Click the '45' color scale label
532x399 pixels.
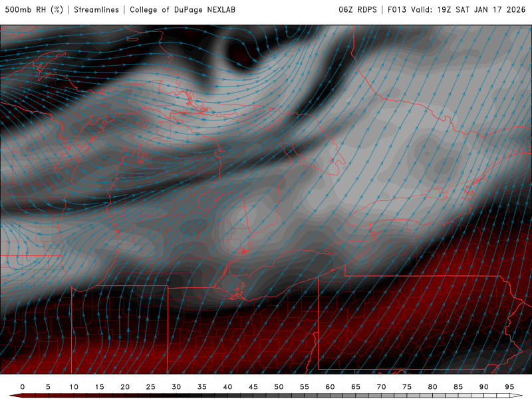pyautogui.click(x=253, y=387)
